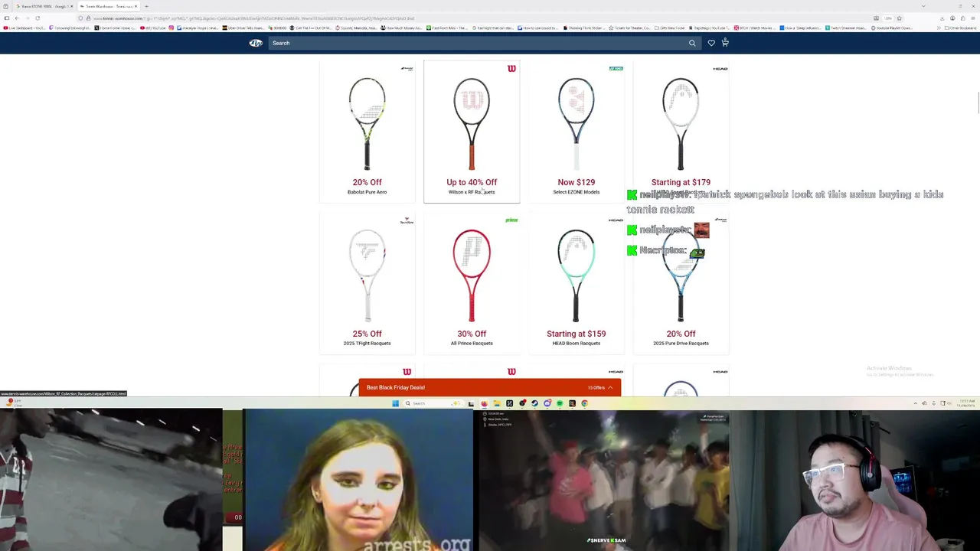The image size is (980, 551).
Task: Open the Select EZONE Models deal
Action: 576,132
